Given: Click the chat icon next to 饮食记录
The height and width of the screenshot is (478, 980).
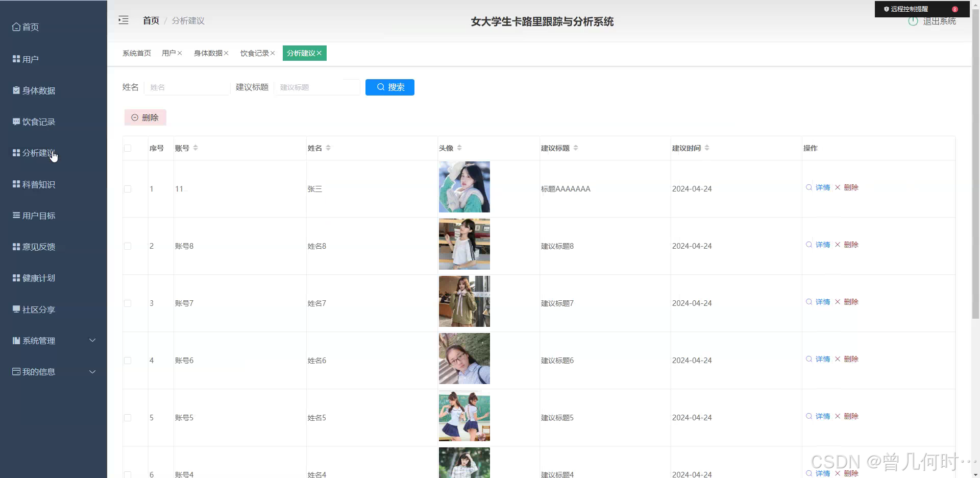Looking at the screenshot, I should point(16,122).
